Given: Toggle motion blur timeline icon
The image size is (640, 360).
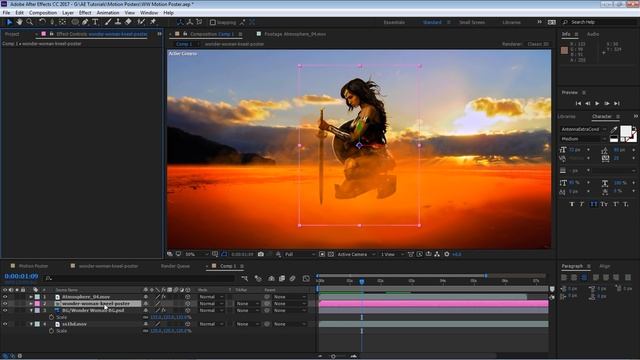Looking at the screenshot, I should [292, 279].
